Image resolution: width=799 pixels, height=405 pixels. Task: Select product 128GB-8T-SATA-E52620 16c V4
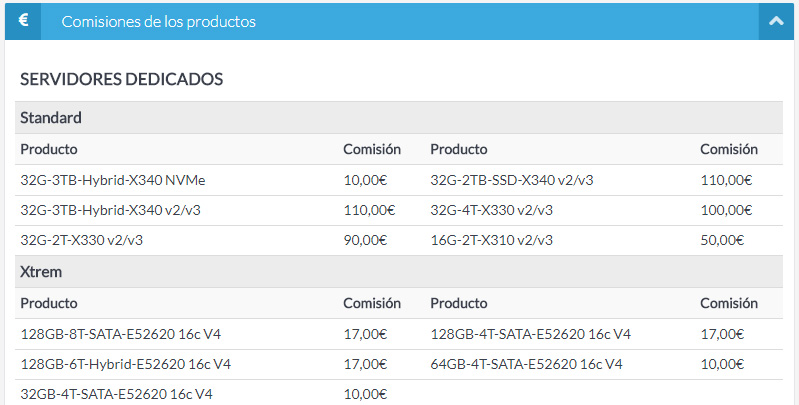(x=121, y=334)
